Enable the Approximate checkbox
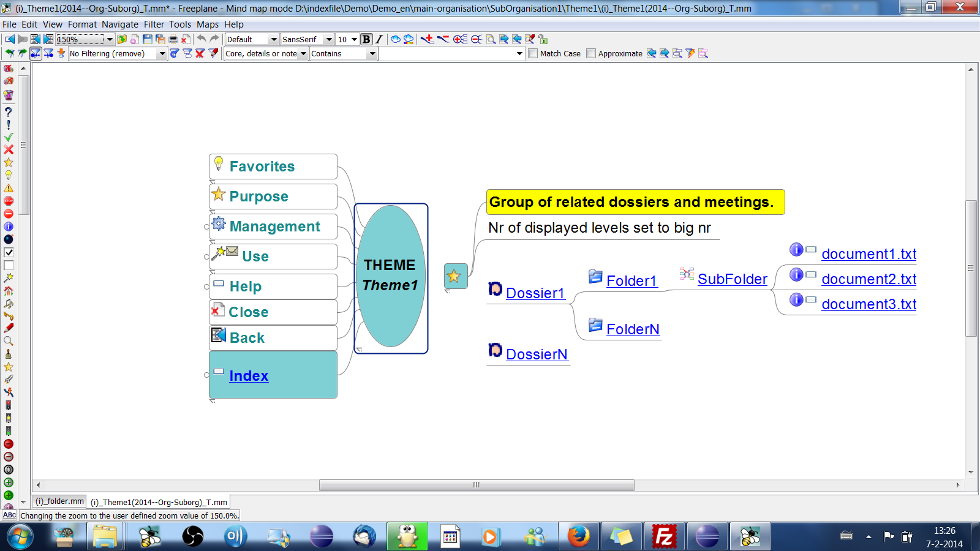 591,54
